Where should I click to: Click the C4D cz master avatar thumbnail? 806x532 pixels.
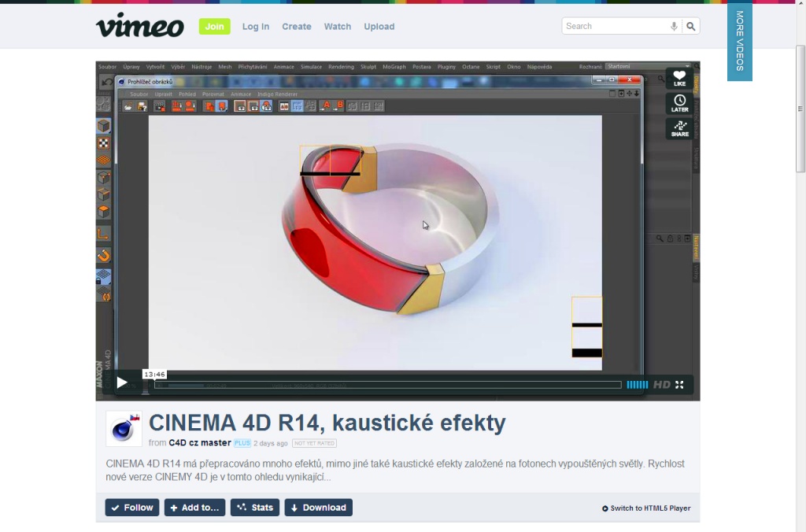[124, 428]
